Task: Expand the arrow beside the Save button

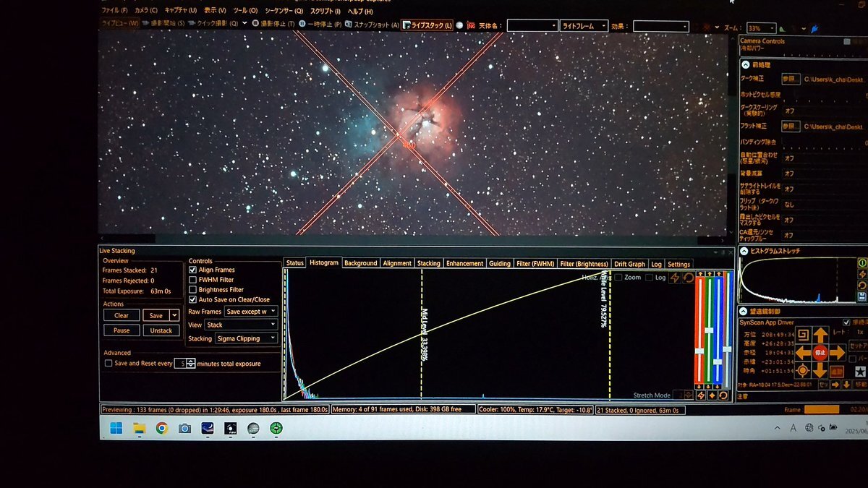Action: pos(174,315)
